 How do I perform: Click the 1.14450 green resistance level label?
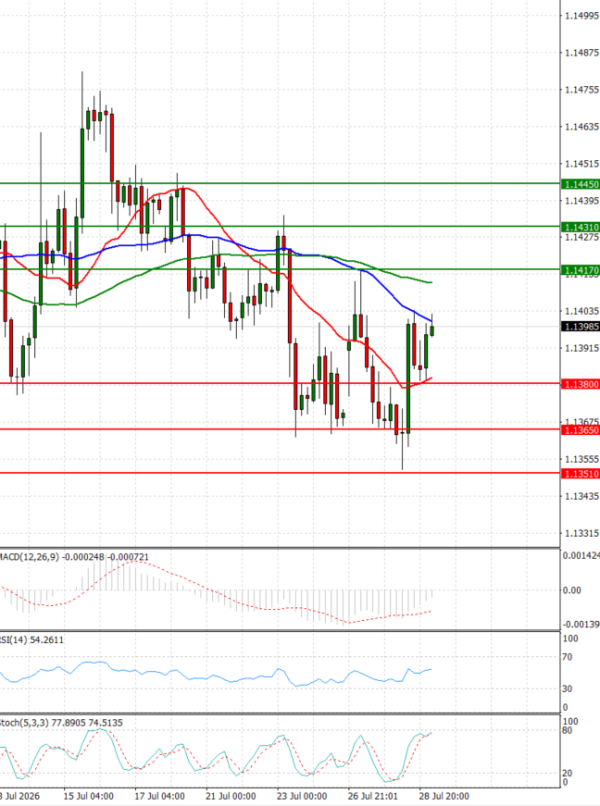pyautogui.click(x=580, y=184)
